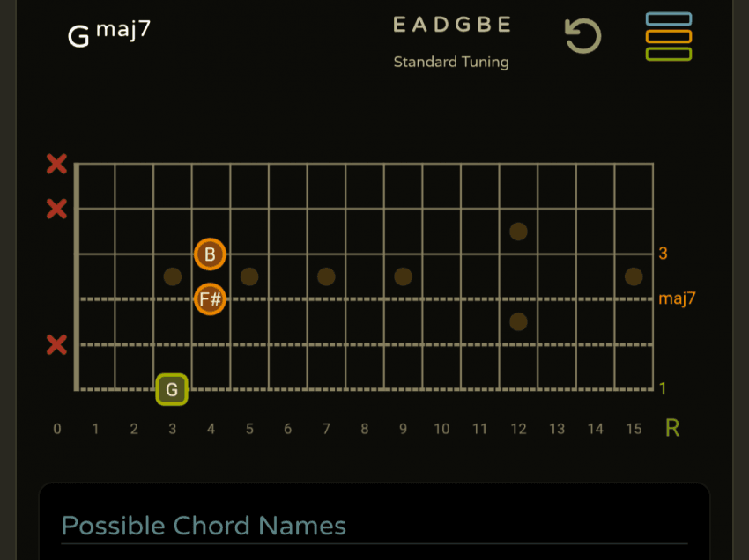Click the reset undo arrow icon

582,36
